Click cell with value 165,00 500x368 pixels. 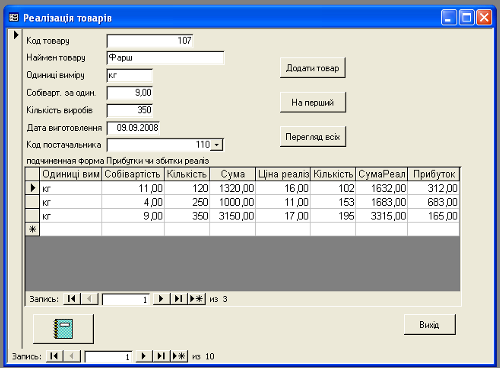click(434, 216)
